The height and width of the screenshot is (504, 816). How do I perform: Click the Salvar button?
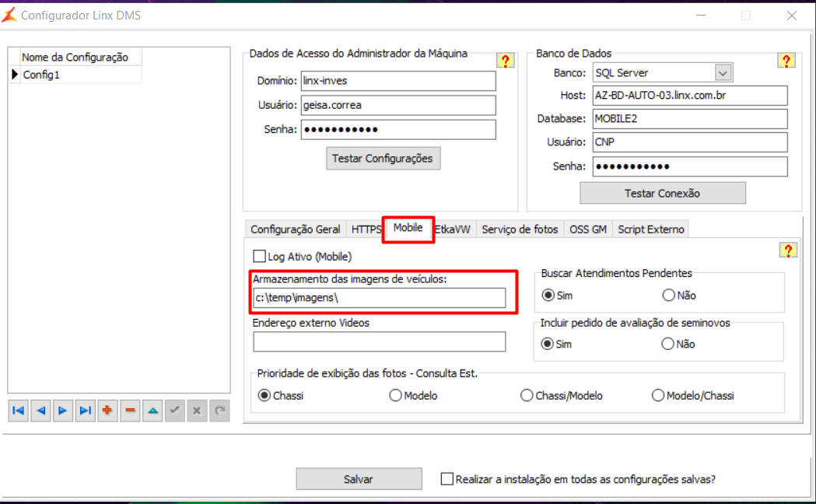click(x=359, y=479)
